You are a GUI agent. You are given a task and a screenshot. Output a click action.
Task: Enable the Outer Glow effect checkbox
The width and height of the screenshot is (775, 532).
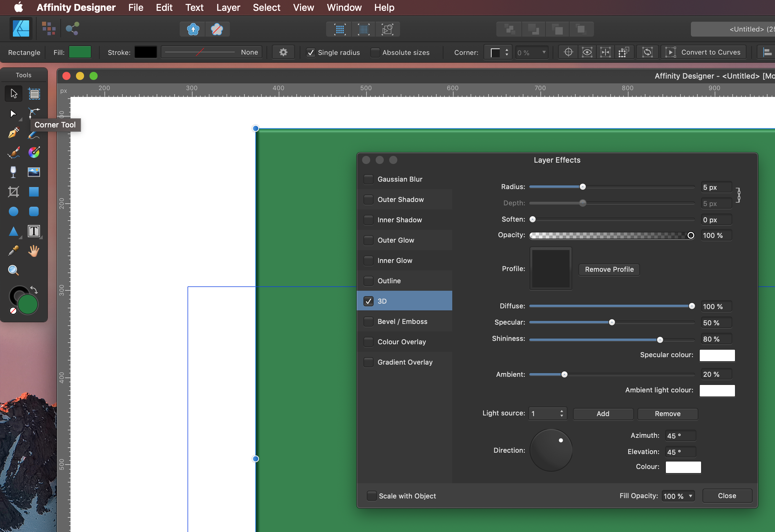pyautogui.click(x=369, y=240)
